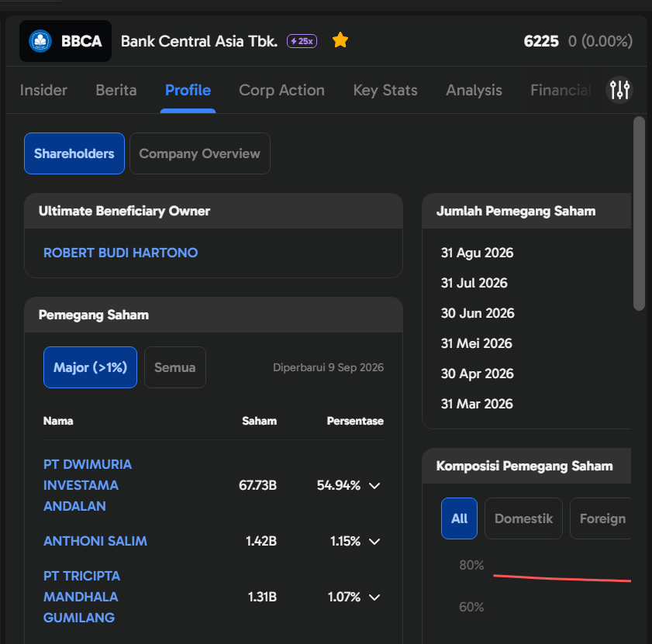
Task: Switch to the Analysis tab
Action: coord(474,90)
